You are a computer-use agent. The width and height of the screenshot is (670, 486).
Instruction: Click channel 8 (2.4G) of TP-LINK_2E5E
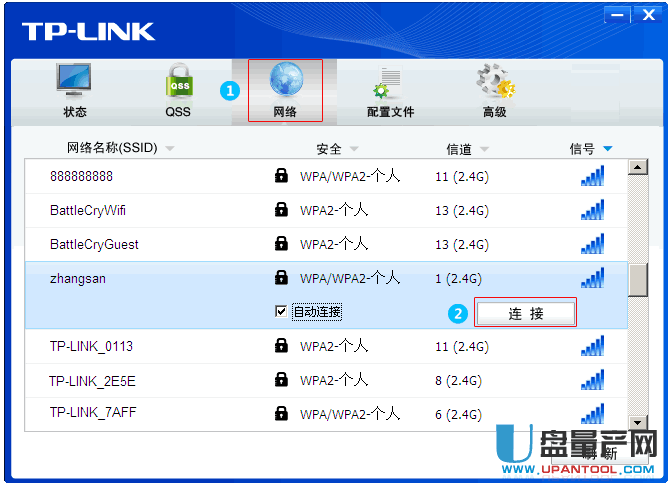point(458,380)
